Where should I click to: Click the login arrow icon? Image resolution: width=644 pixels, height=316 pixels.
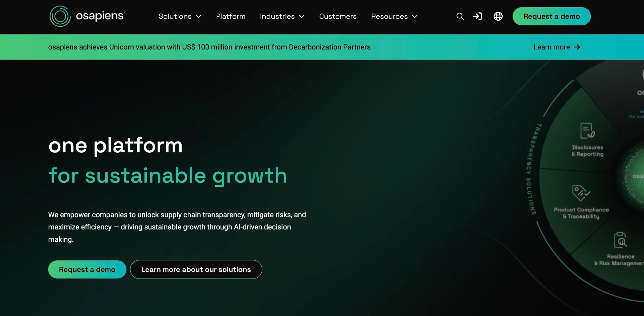tap(477, 16)
